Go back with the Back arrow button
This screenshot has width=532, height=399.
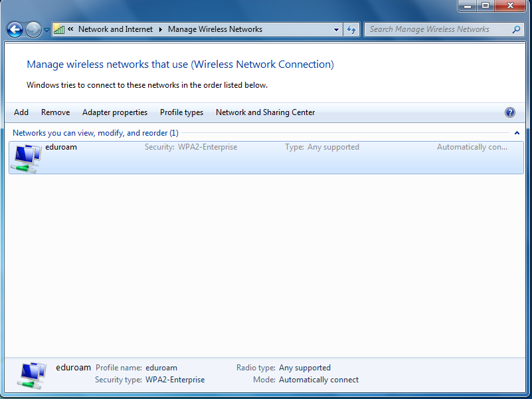point(15,29)
